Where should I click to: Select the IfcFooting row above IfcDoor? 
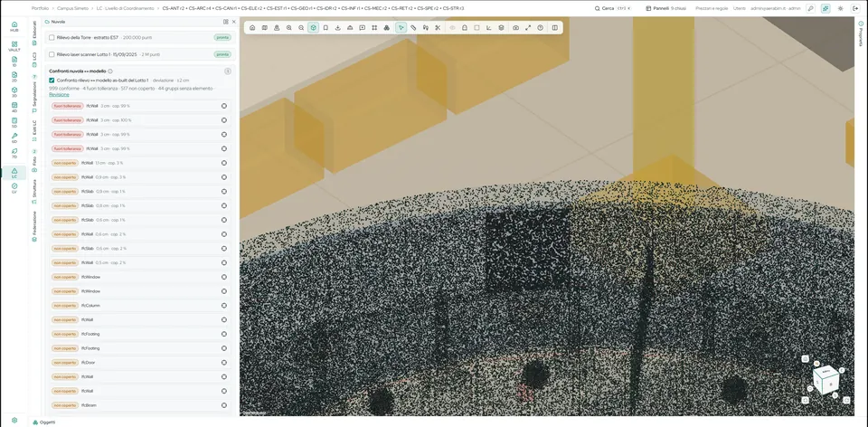click(141, 348)
